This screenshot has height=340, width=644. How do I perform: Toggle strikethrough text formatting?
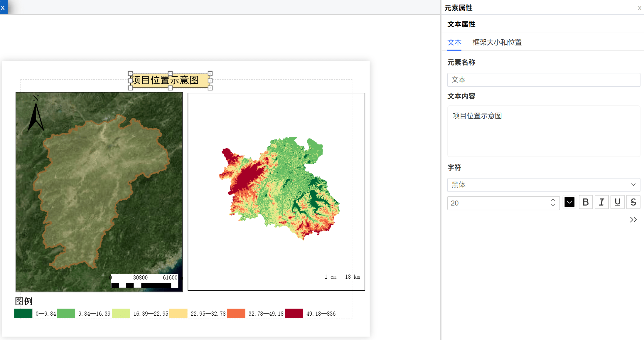click(x=633, y=202)
